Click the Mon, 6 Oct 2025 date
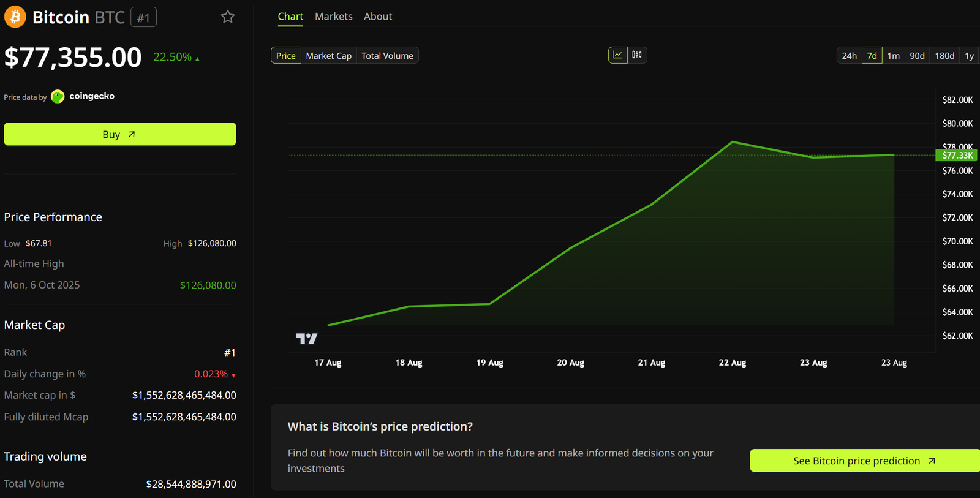This screenshot has width=980, height=498. 42,285
